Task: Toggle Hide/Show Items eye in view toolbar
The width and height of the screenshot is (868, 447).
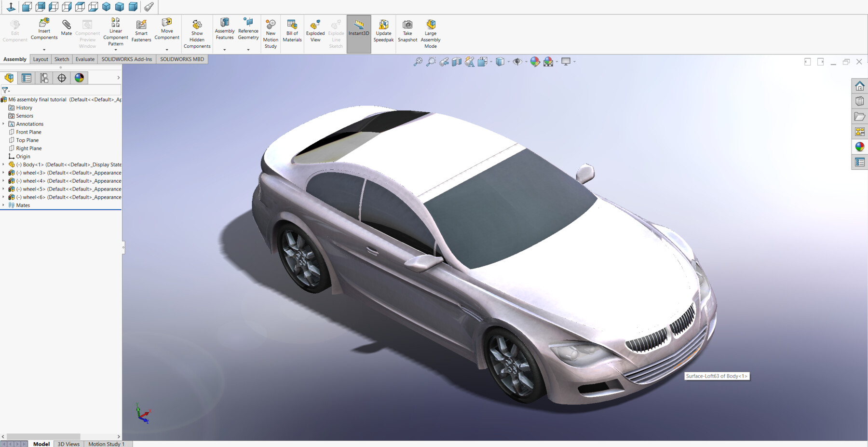Action: pyautogui.click(x=517, y=62)
